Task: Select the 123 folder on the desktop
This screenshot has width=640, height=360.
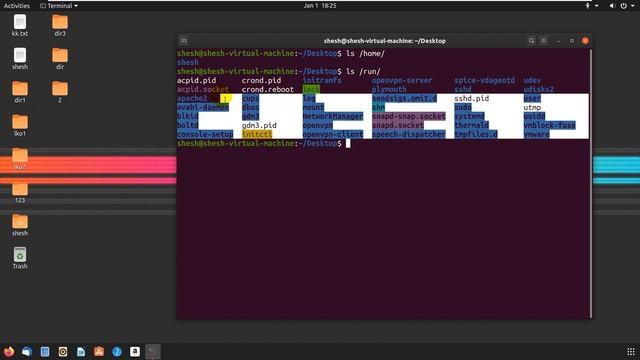Action: tap(20, 192)
